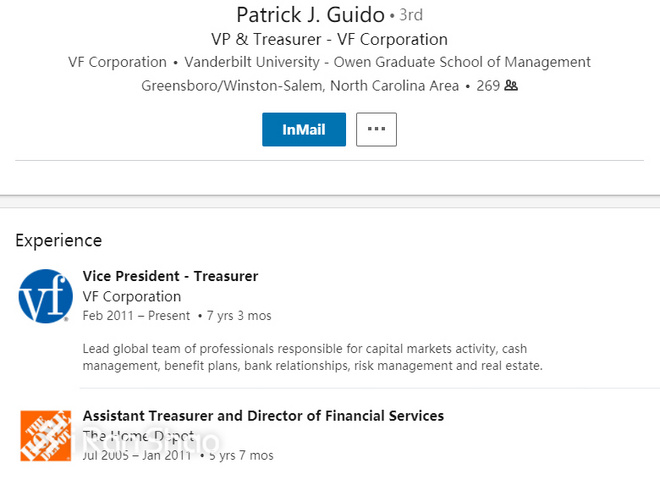Click the Feb 2011 – Present date range
Image resolution: width=660 pixels, height=480 pixels.
pos(136,316)
